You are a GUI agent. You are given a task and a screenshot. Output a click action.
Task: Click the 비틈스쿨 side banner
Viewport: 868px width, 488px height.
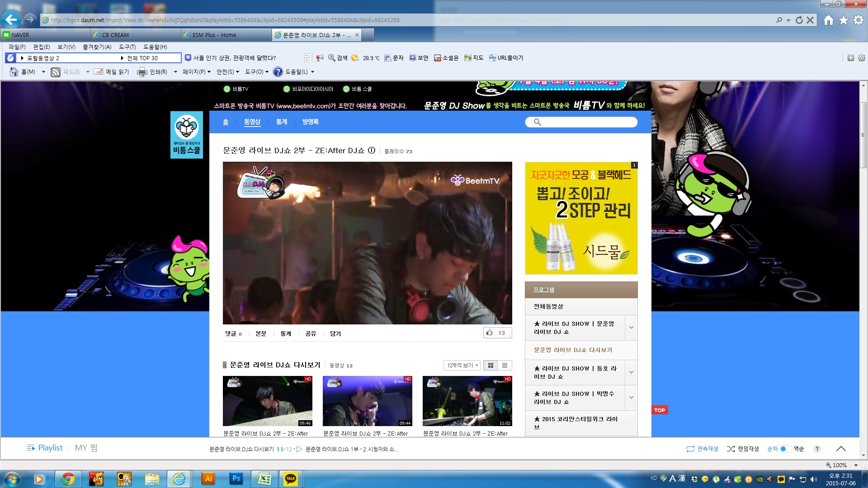[x=186, y=135]
